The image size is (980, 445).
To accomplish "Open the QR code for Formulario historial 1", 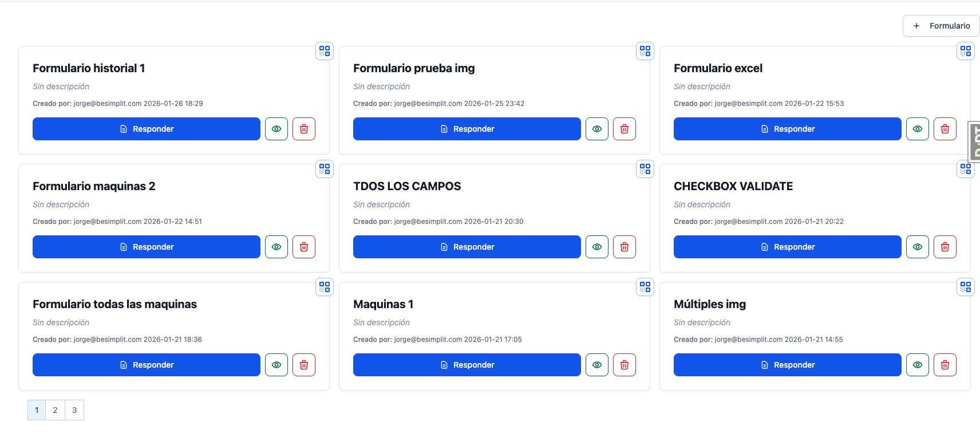I will pyautogui.click(x=324, y=50).
